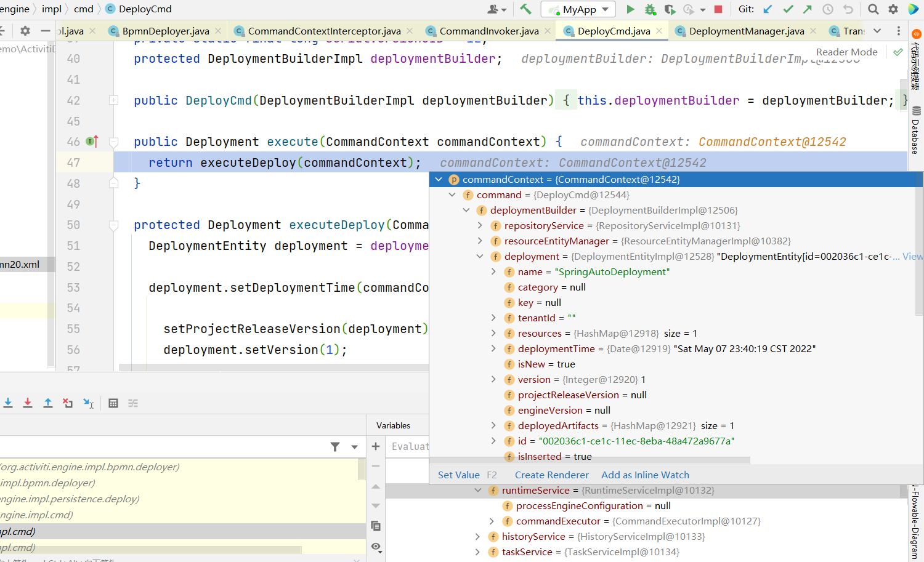The image size is (924, 562).
Task: Click the Trace Current Stream Chain icon
Action: tap(133, 403)
